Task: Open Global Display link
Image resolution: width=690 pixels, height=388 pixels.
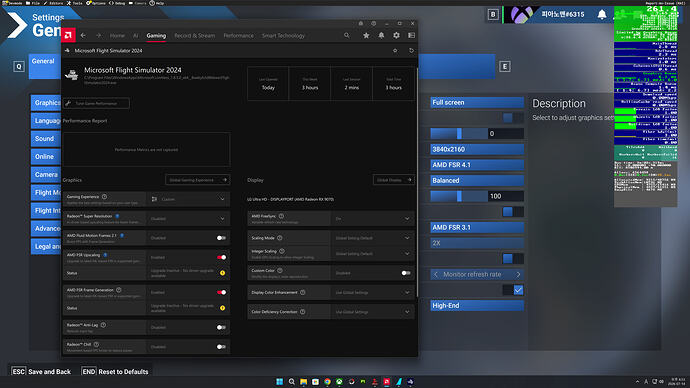Action: [393, 180]
